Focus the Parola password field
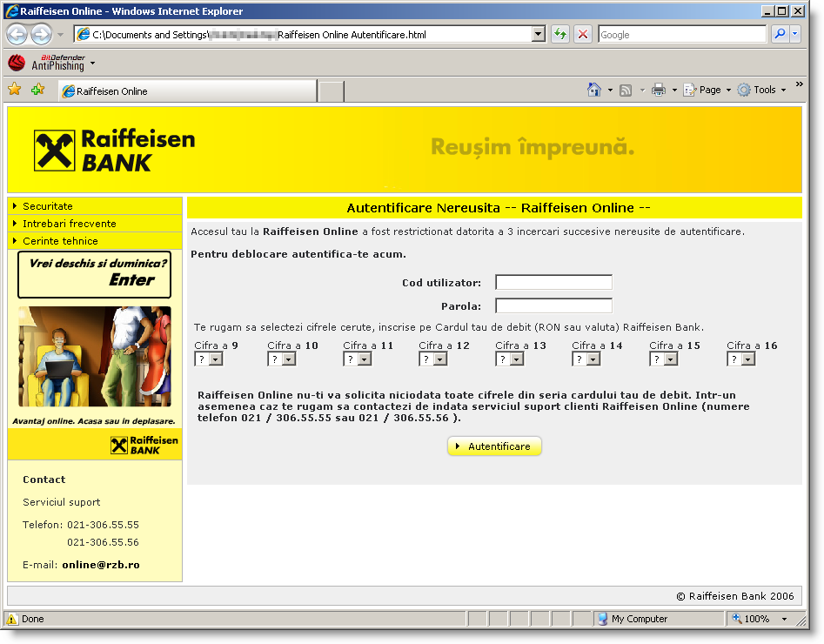 point(554,305)
